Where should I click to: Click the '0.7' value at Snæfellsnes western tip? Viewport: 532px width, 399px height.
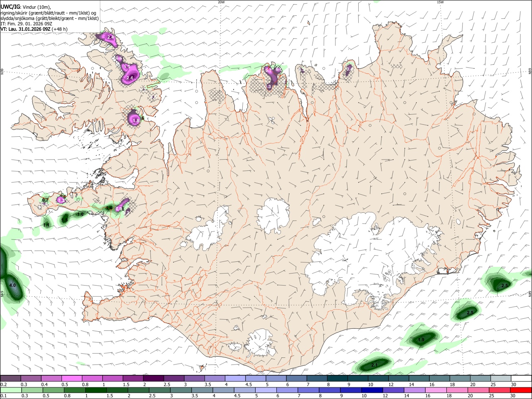pos(45,200)
